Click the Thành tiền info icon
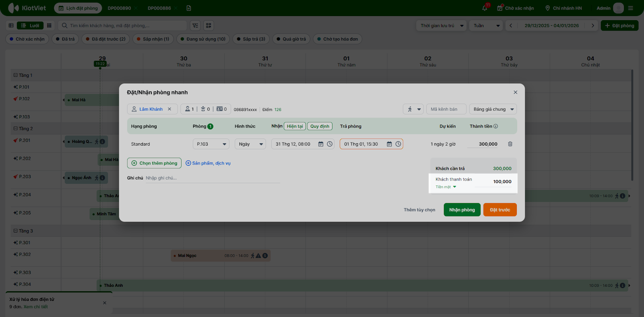This screenshot has width=644, height=317. (x=495, y=126)
